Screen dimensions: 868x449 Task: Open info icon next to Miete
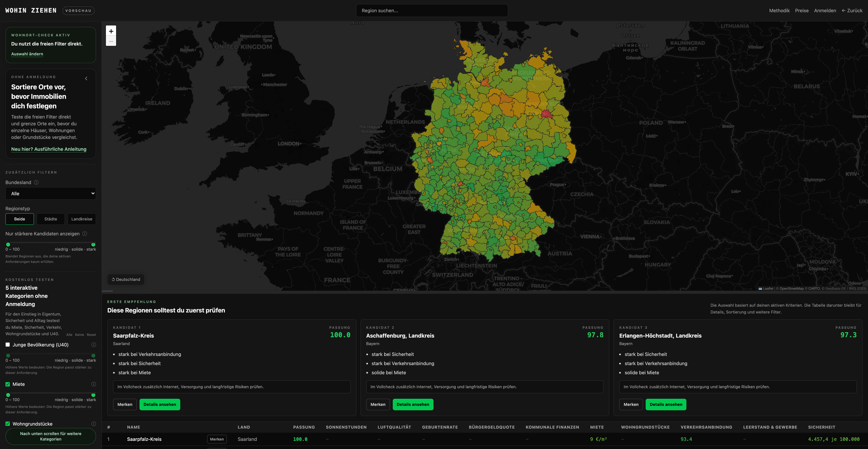point(94,384)
